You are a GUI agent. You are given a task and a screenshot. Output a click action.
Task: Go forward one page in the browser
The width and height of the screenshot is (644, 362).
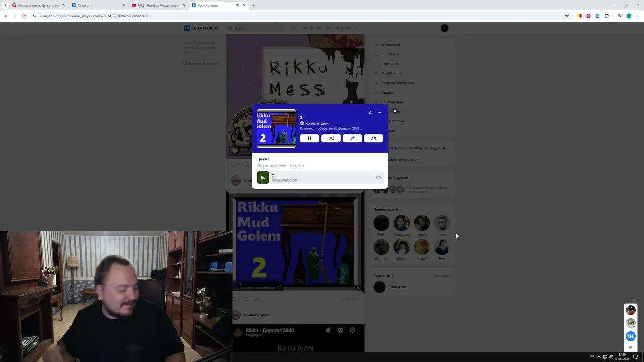click(x=15, y=16)
